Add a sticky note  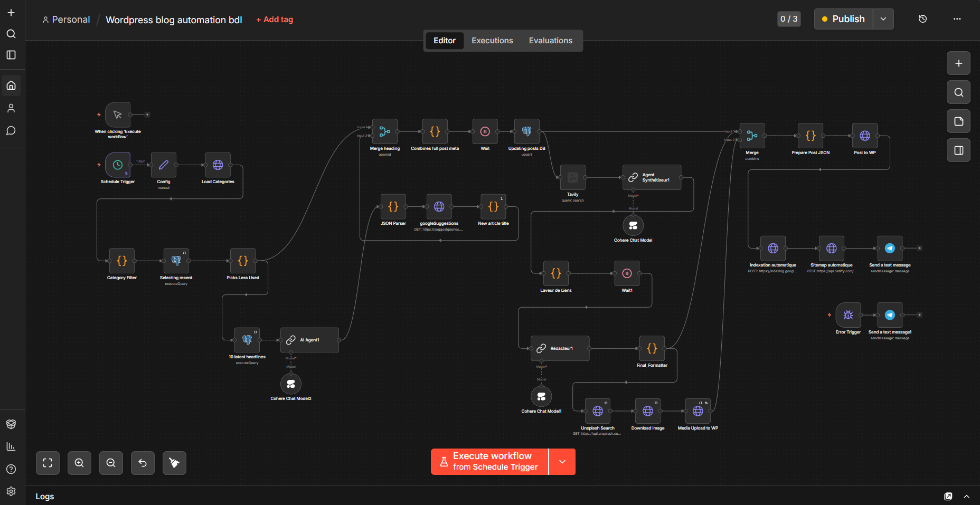click(959, 121)
